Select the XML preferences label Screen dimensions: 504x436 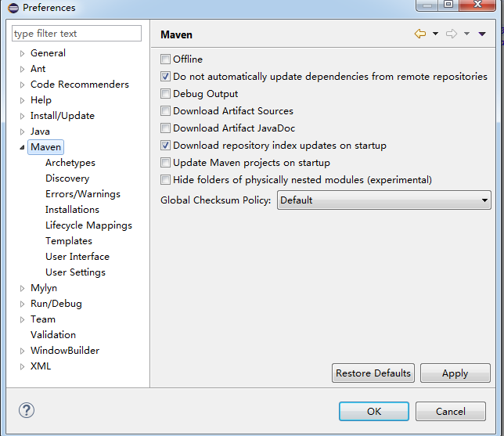tap(41, 366)
